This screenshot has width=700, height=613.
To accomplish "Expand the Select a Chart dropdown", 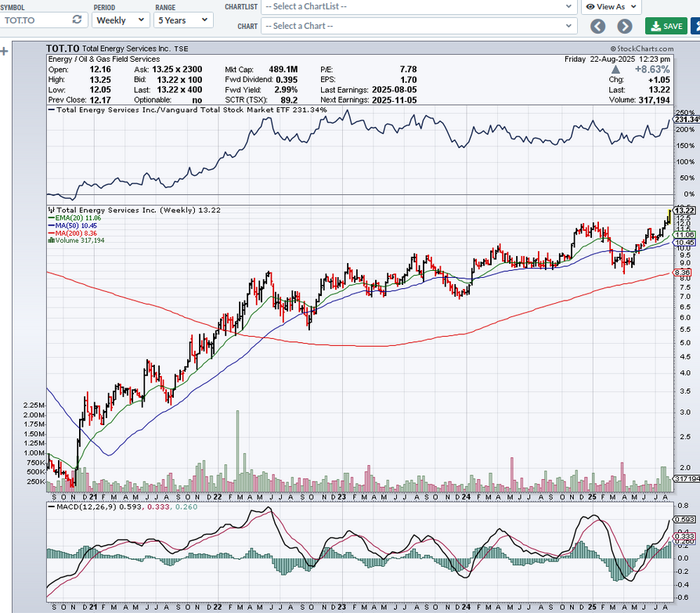I will [419, 26].
